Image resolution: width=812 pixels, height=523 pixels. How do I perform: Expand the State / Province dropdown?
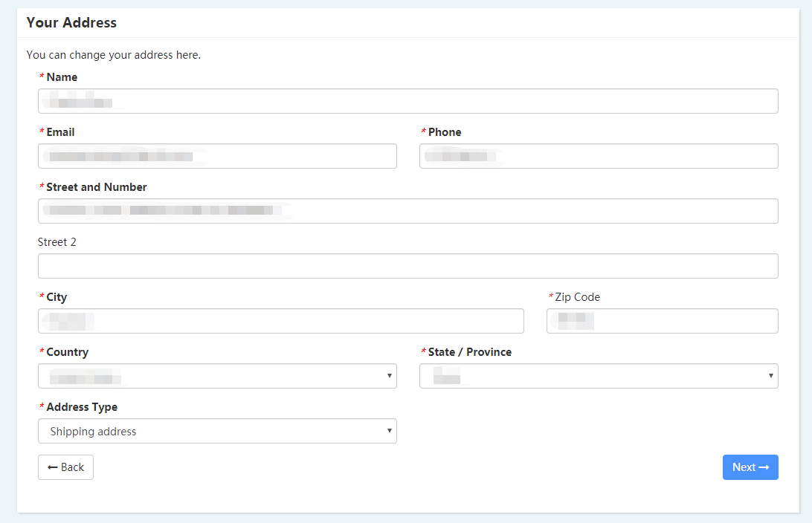tap(599, 376)
